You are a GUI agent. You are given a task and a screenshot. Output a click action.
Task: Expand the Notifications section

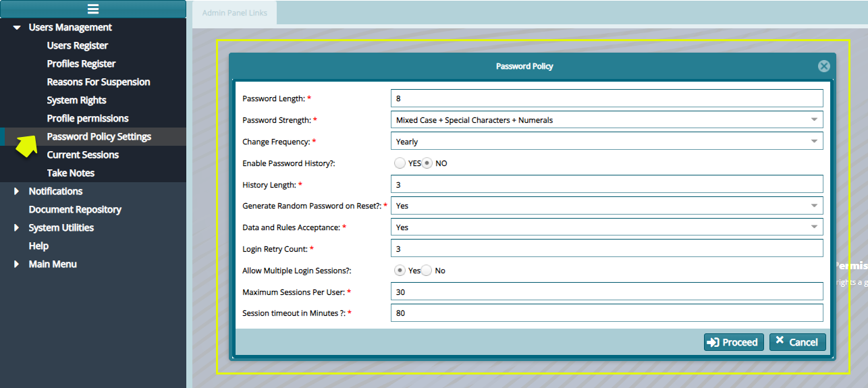(17, 192)
